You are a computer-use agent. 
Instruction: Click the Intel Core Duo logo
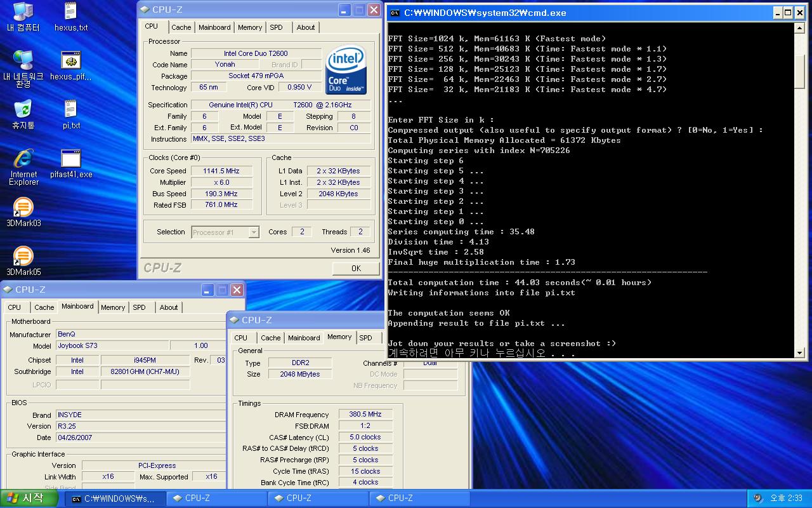[x=346, y=69]
